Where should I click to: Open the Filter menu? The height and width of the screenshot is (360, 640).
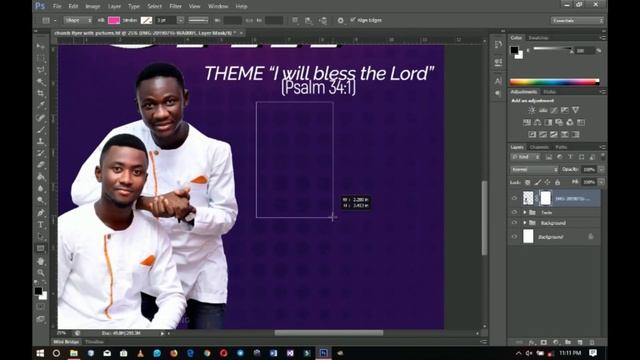pos(175,6)
